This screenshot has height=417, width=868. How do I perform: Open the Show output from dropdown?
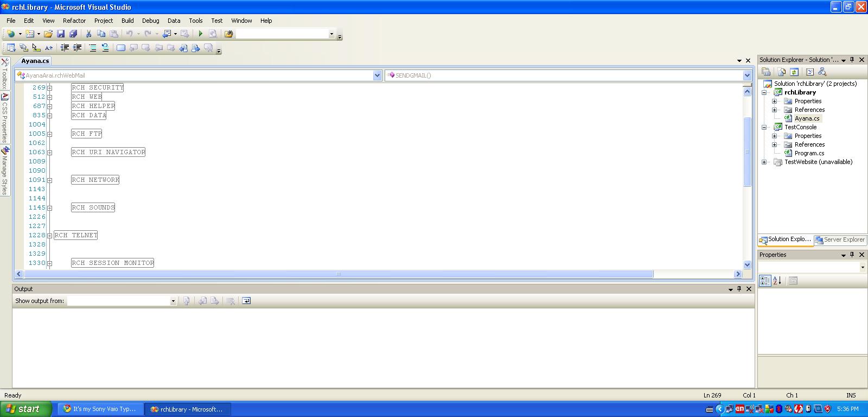coord(173,301)
